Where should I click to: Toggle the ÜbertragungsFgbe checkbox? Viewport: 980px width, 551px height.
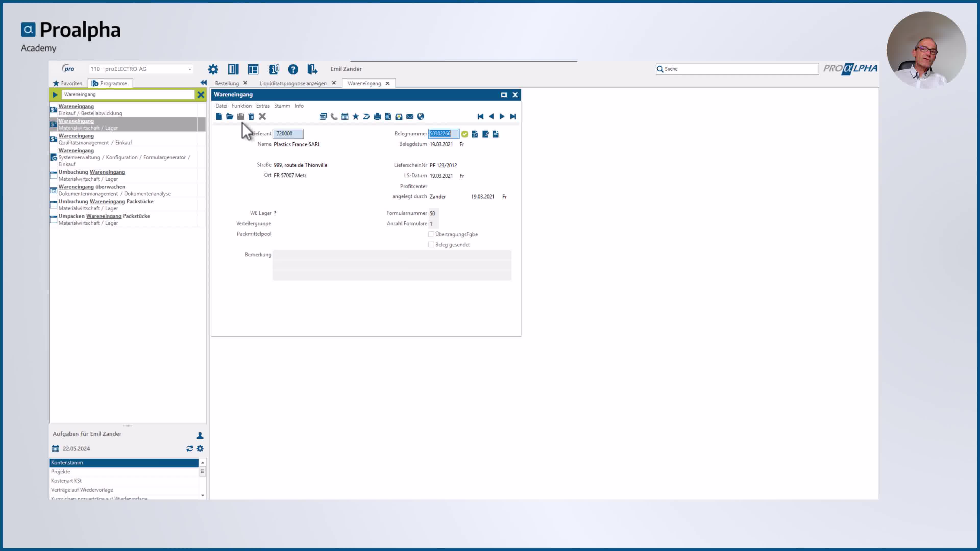[431, 234]
